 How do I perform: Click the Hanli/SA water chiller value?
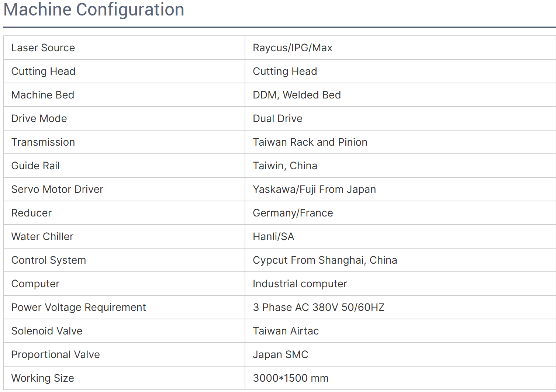click(273, 236)
